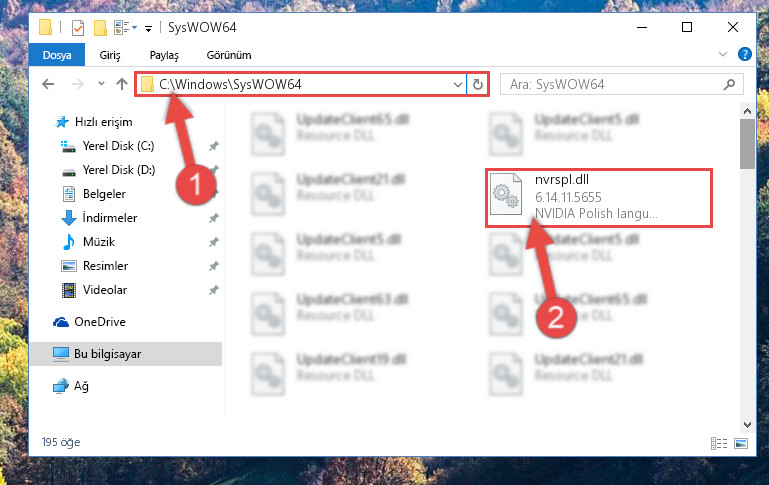Click Properties icon in quick access toolbar
The height and width of the screenshot is (485, 769).
[78, 27]
